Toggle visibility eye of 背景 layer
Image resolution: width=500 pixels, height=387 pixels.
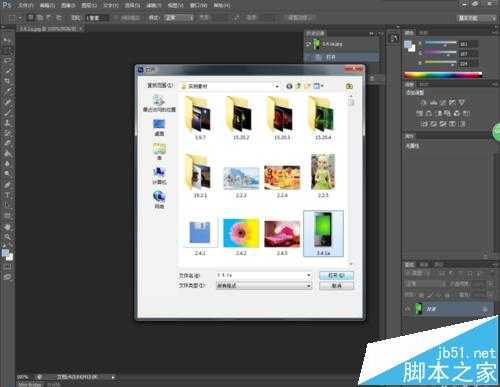(407, 309)
